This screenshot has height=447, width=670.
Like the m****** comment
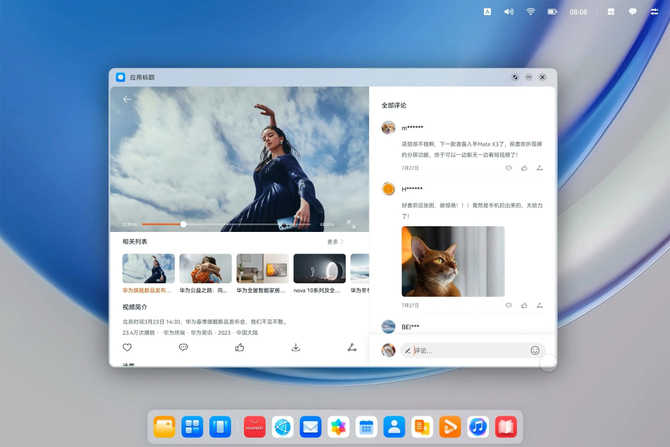point(524,168)
